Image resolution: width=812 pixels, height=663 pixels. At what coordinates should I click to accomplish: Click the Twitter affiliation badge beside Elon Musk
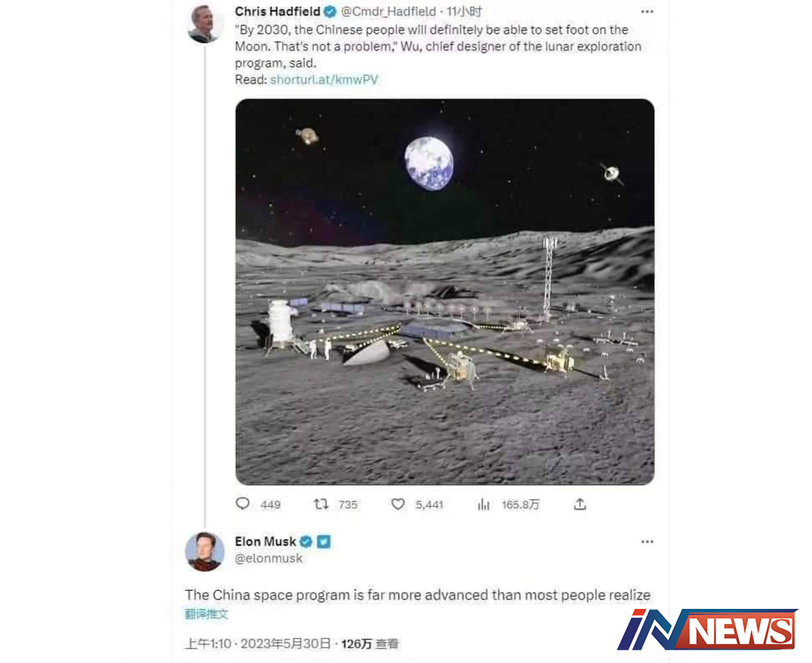pos(323,541)
